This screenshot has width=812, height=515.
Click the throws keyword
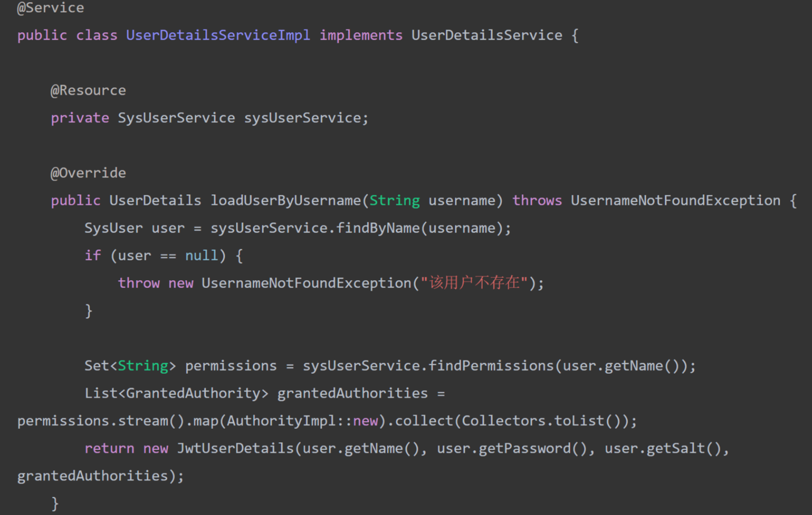(537, 201)
